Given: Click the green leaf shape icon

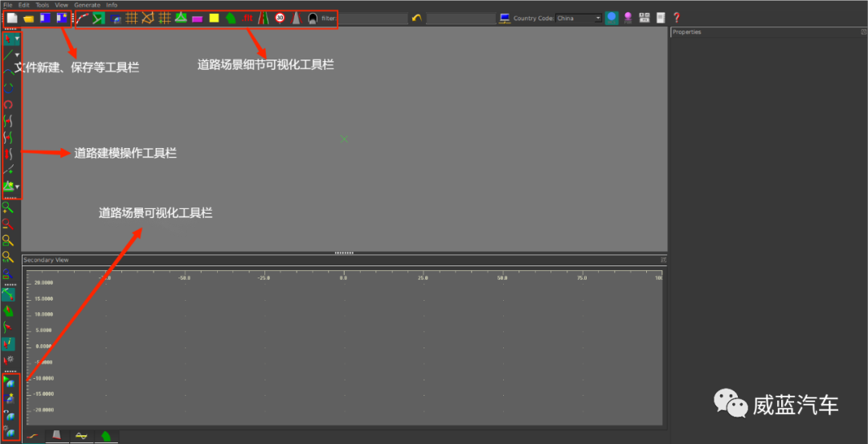Looking at the screenshot, I should point(231,18).
